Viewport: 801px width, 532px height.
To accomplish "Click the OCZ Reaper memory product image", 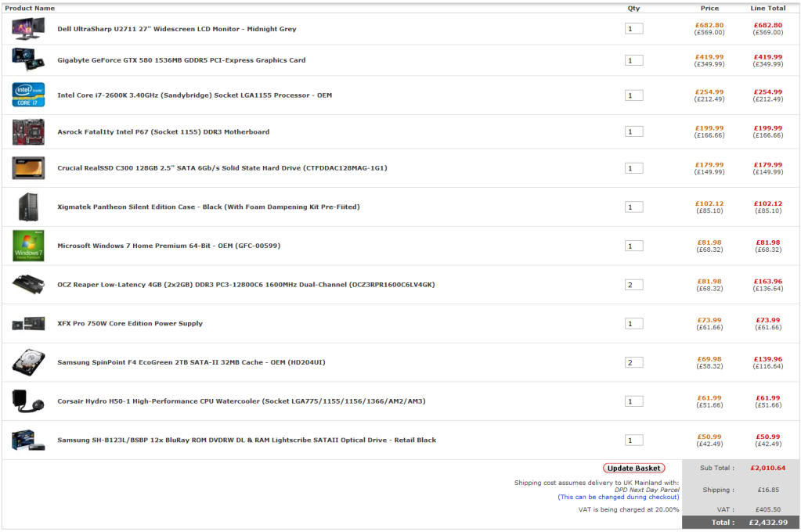I will (28, 285).
